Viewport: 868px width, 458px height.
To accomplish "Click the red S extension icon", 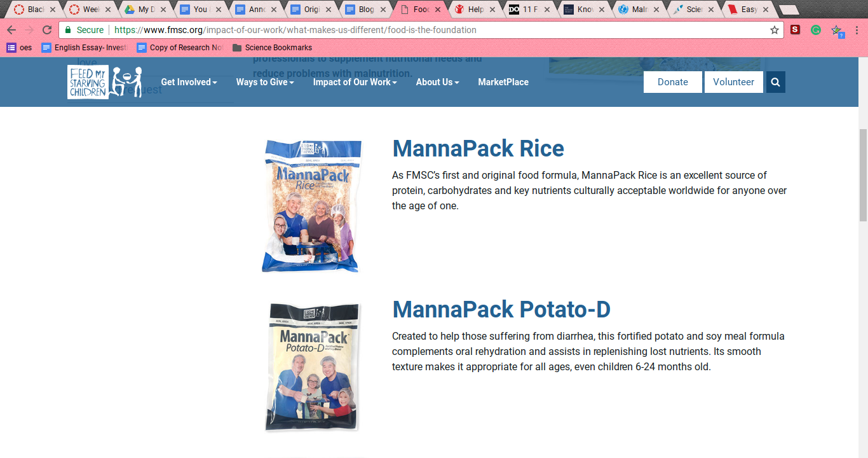I will tap(795, 30).
